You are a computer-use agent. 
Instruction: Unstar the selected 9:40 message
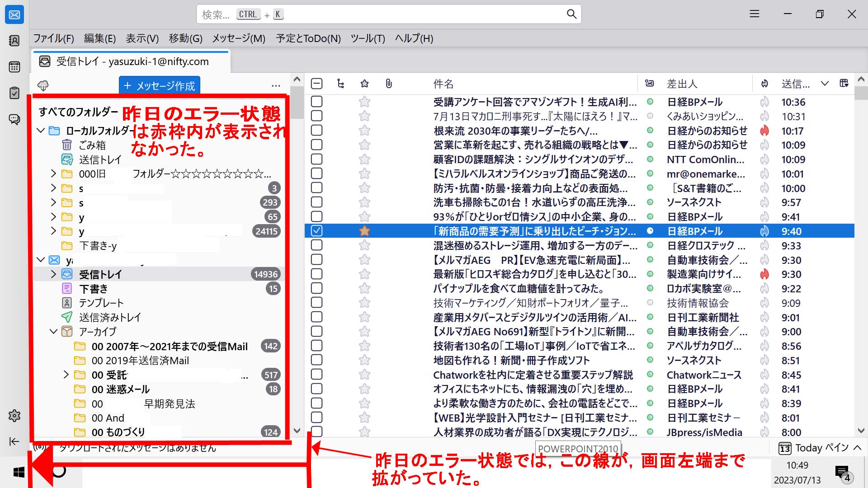[364, 231]
